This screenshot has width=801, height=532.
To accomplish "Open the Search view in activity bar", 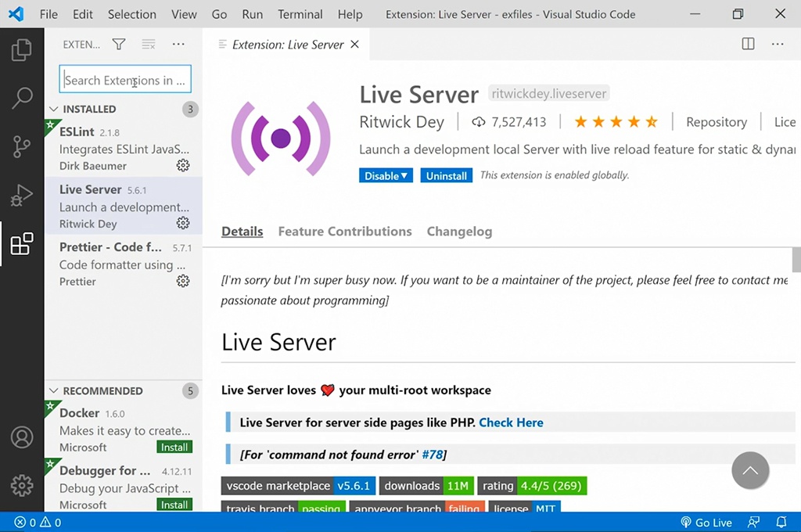I will pos(22,98).
